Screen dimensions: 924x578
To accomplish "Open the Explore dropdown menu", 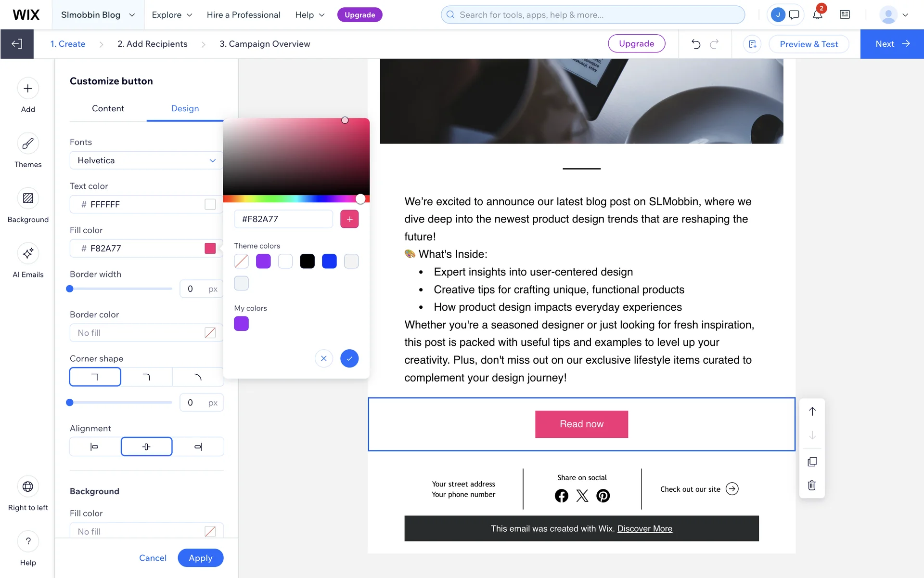I will (x=172, y=14).
